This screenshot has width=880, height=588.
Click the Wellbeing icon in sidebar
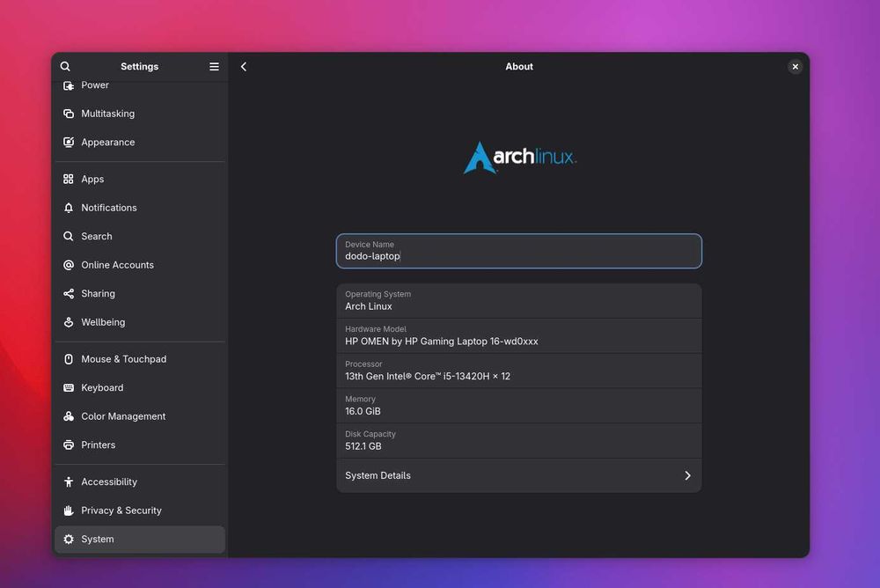coord(69,322)
